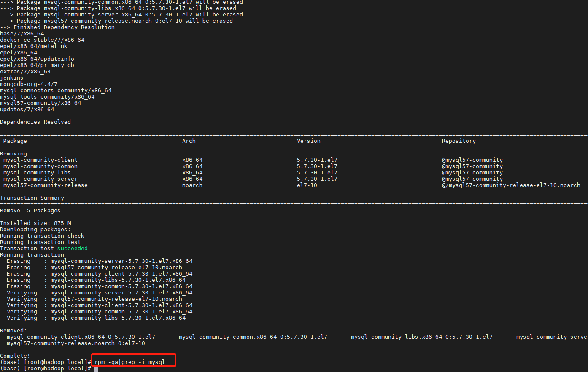Click the Verifying mysql-community-common line
Image resolution: width=588 pixels, height=372 pixels.
coord(100,311)
